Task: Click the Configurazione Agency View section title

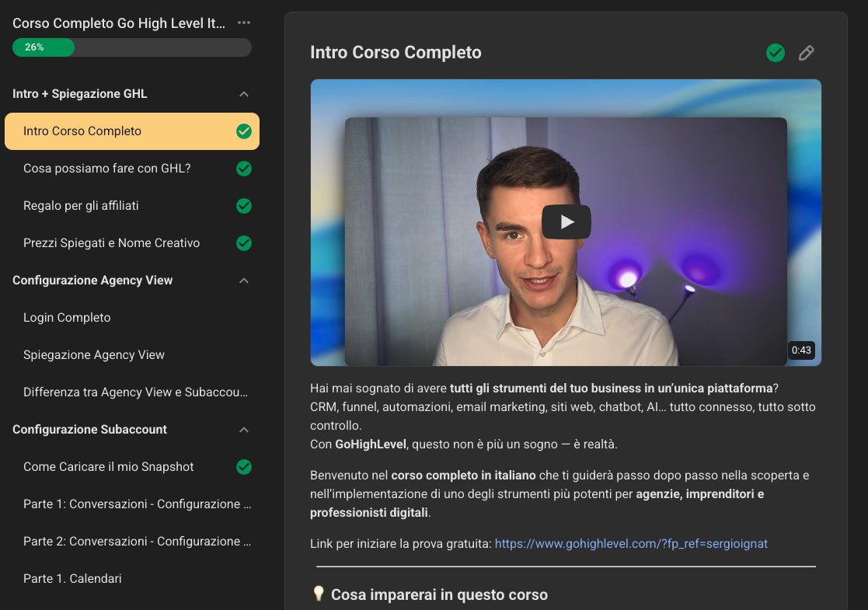Action: (92, 280)
